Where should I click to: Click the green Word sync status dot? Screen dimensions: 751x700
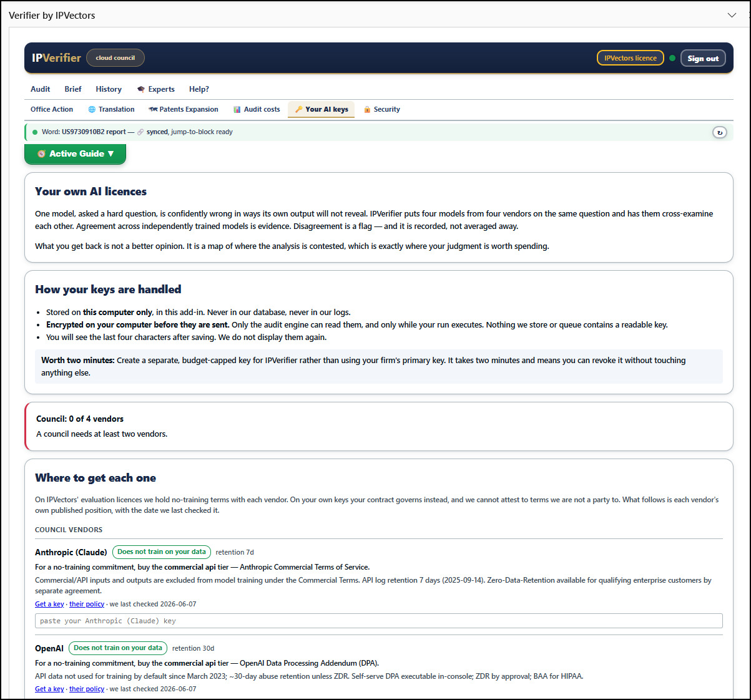(x=35, y=132)
